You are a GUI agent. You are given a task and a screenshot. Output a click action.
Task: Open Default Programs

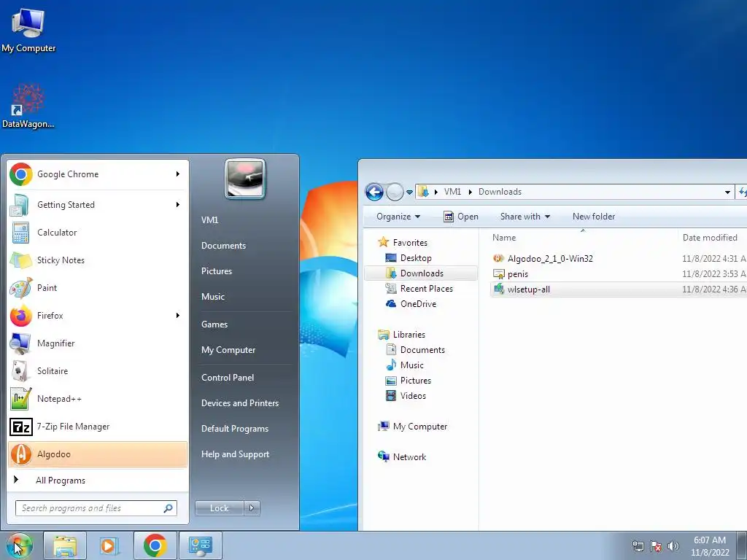(234, 429)
